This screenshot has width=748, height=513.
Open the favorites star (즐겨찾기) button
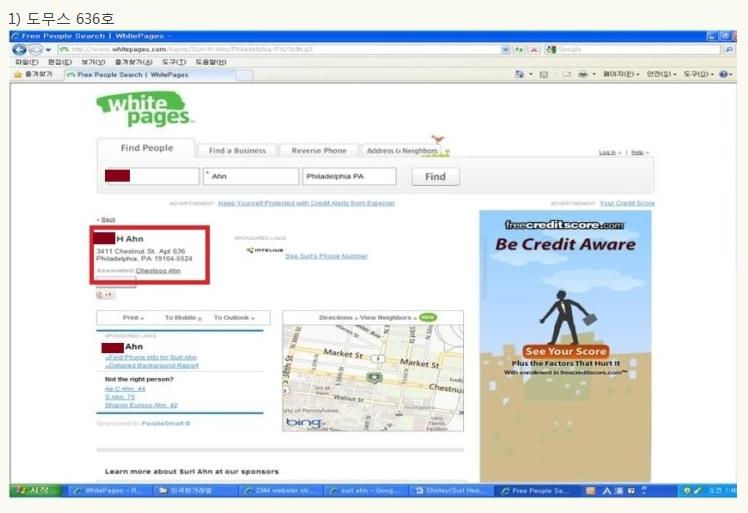click(33, 74)
